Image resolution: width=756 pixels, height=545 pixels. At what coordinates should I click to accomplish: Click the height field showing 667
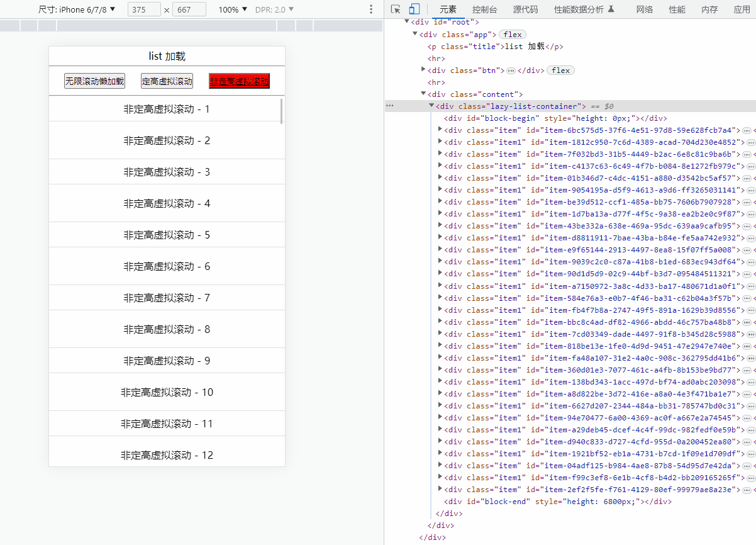tap(189, 9)
